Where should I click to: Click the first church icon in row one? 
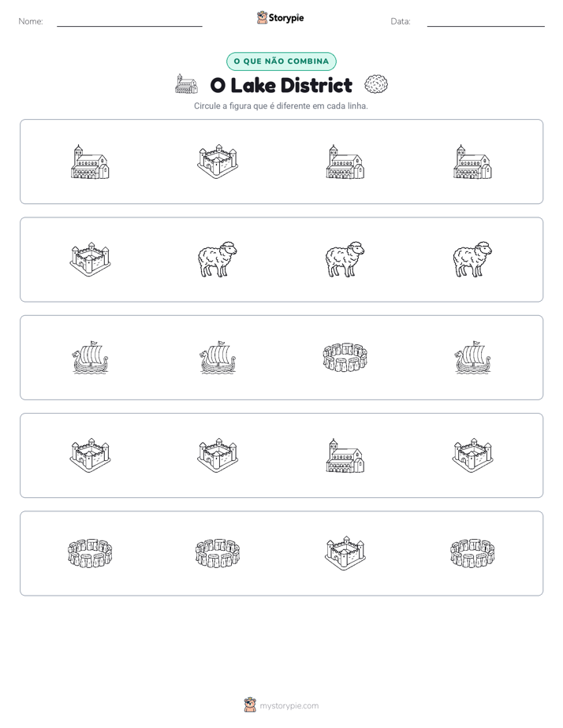[x=90, y=162]
